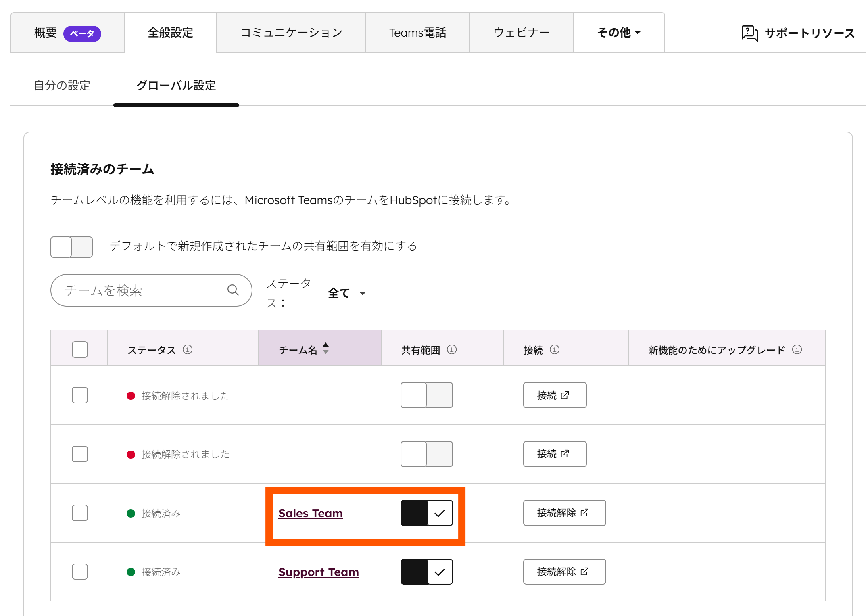Click the info icon beside ステータス header
The width and height of the screenshot is (868, 616).
coord(188,349)
